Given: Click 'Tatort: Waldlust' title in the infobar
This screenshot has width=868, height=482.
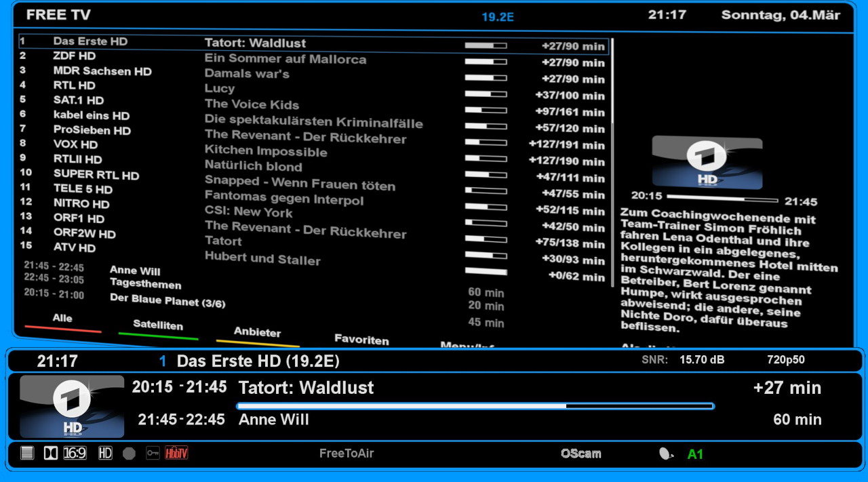Looking at the screenshot, I should click(307, 388).
